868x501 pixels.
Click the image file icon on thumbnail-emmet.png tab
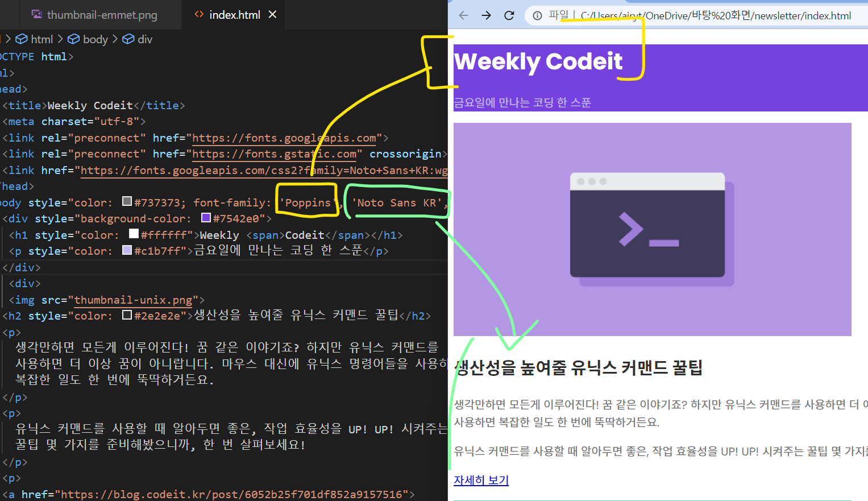36,15
